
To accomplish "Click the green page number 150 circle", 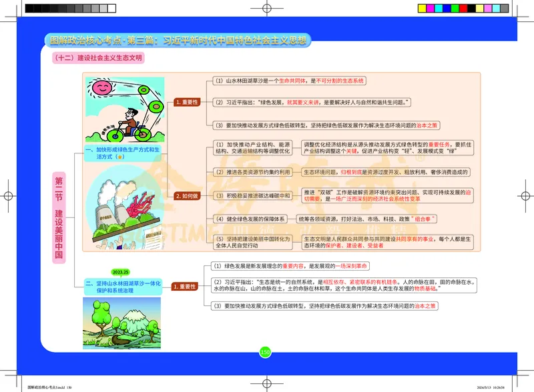I will [x=265, y=352].
